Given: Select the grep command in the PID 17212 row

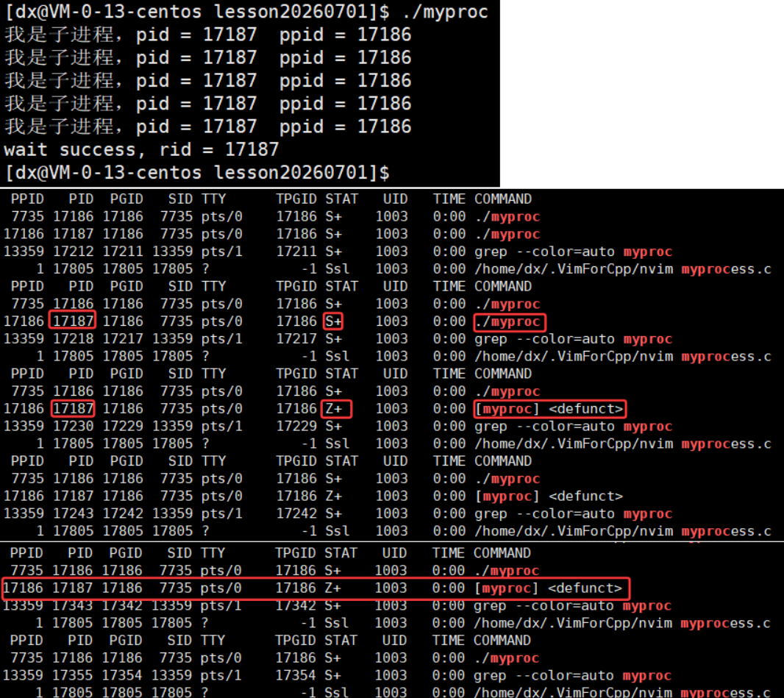Looking at the screenshot, I should tap(574, 252).
